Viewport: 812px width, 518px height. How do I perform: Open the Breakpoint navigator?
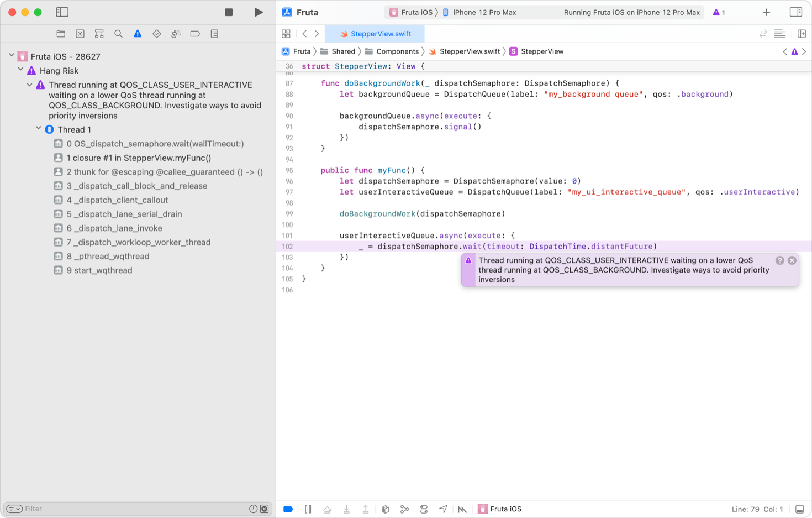click(x=196, y=33)
